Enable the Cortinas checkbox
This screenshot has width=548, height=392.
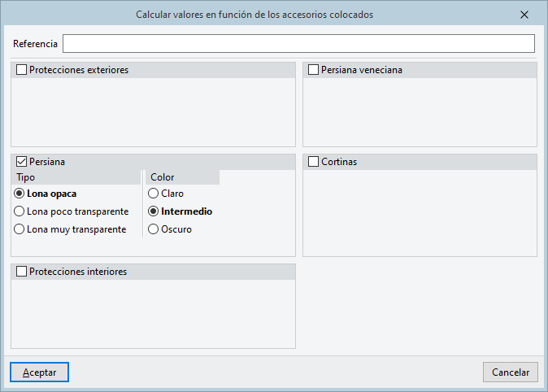pyautogui.click(x=314, y=162)
